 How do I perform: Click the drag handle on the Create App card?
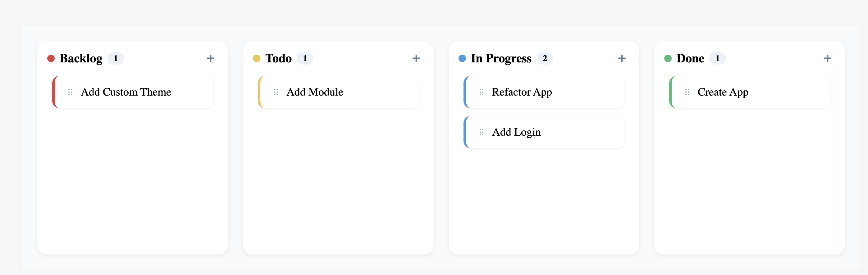pyautogui.click(x=688, y=92)
